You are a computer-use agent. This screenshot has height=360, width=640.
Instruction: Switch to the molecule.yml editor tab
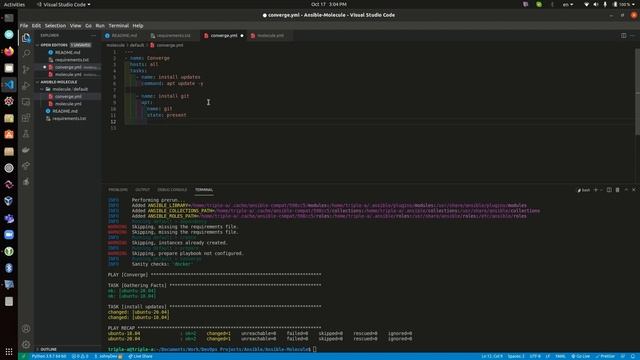(270, 36)
